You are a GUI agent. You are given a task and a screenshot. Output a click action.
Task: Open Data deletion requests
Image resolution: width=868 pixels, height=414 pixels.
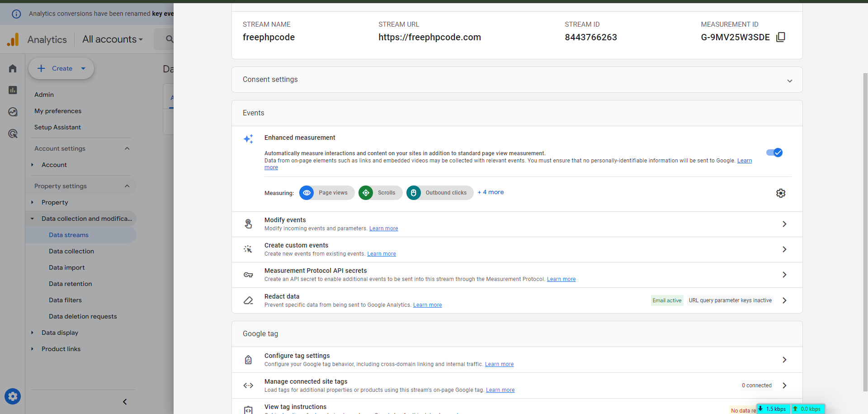[x=83, y=316]
